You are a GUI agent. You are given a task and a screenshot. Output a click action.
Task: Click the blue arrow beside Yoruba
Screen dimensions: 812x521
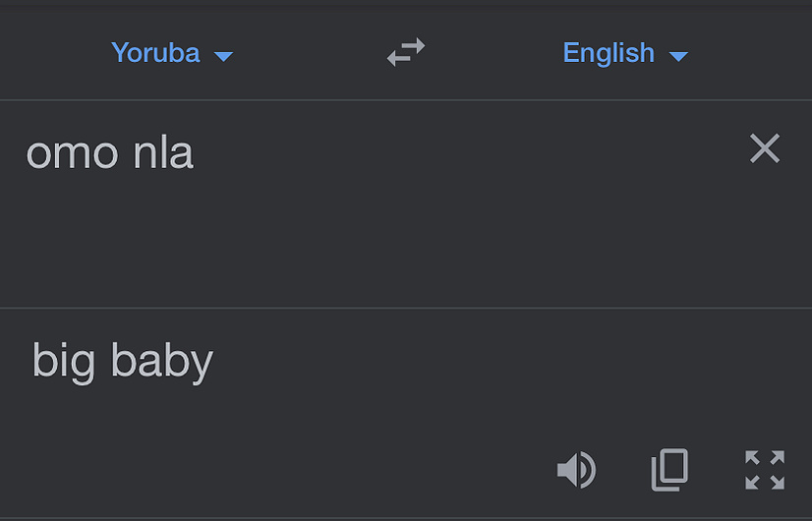(x=224, y=56)
